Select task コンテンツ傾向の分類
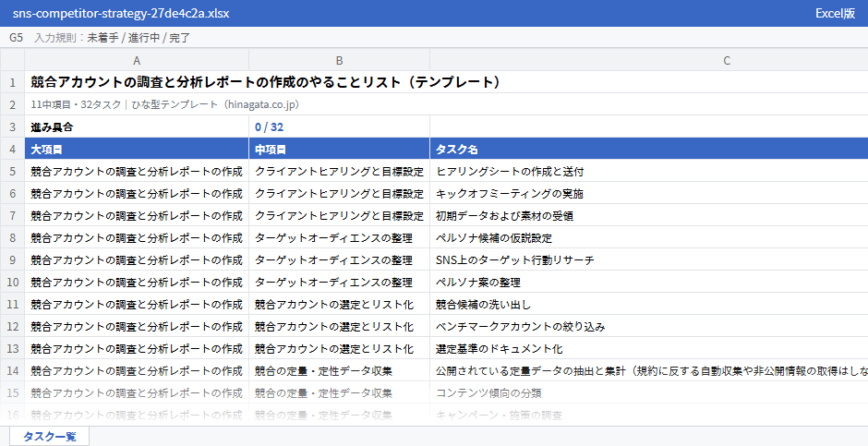Viewport: 868px width, 446px height. coord(649,392)
